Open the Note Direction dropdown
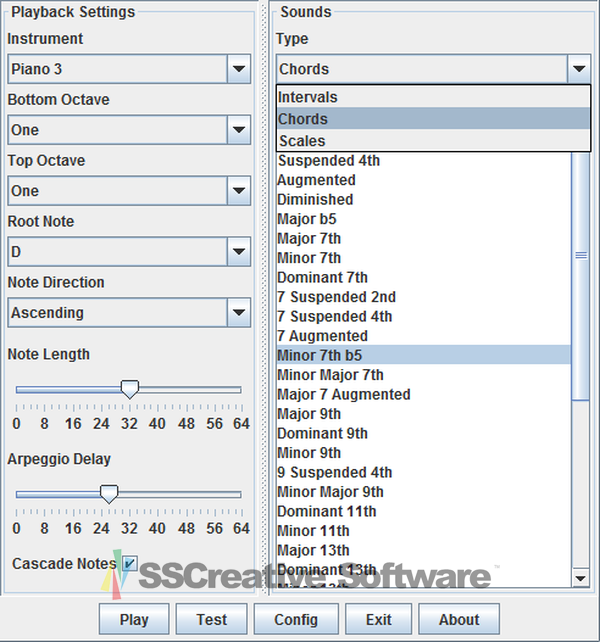The height and width of the screenshot is (642, 600). (239, 313)
